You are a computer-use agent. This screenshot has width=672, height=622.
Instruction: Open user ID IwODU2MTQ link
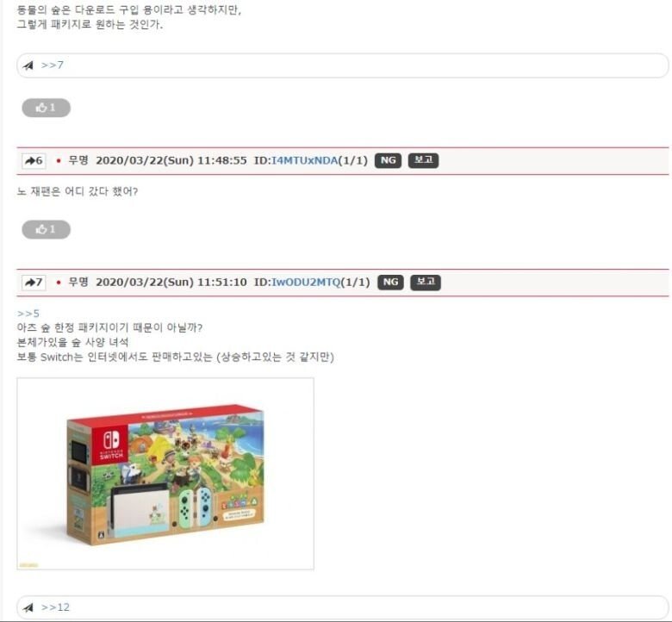(x=306, y=283)
